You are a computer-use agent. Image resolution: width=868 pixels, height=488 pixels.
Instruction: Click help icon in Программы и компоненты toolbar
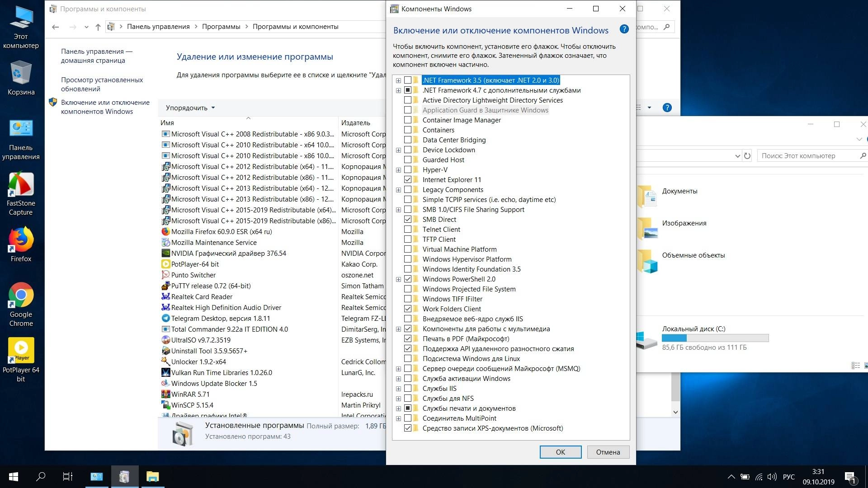[x=667, y=108]
